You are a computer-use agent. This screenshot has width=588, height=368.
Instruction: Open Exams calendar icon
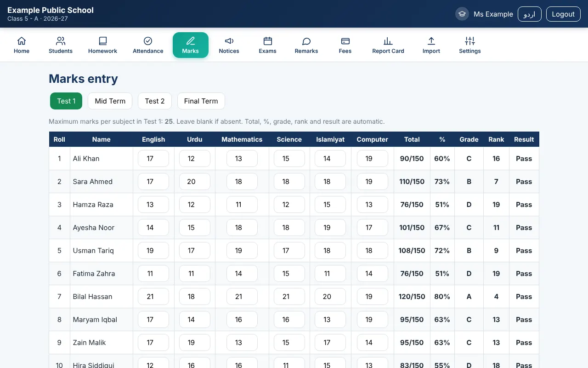268,41
